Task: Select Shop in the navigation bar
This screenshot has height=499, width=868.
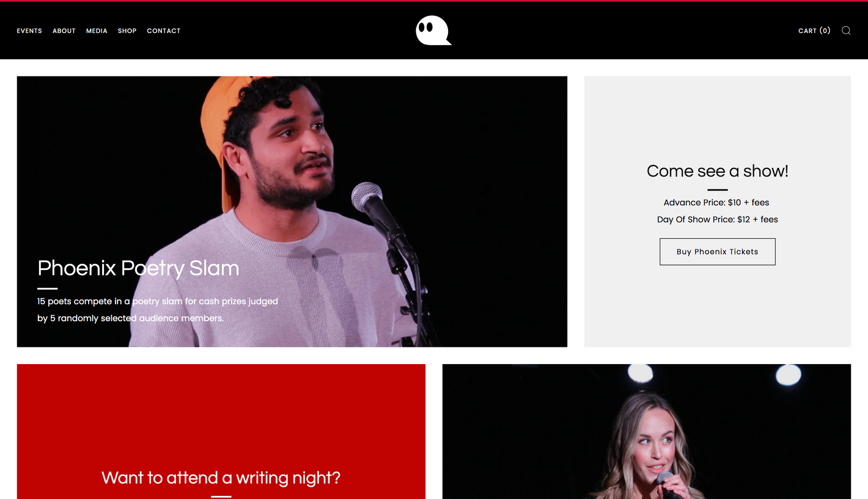Action: 127,31
